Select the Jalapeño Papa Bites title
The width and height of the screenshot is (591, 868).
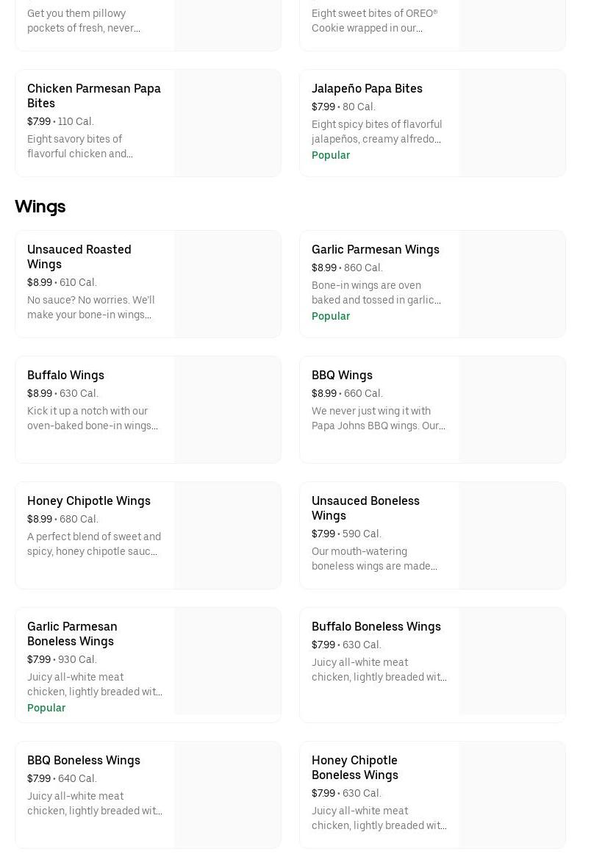pos(367,88)
